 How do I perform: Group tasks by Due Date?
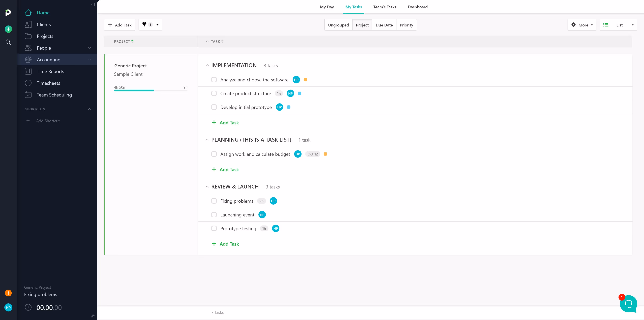(384, 25)
